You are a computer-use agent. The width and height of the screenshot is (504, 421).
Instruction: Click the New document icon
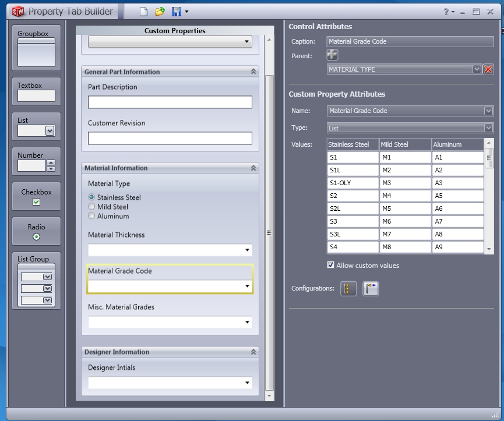[x=143, y=12]
